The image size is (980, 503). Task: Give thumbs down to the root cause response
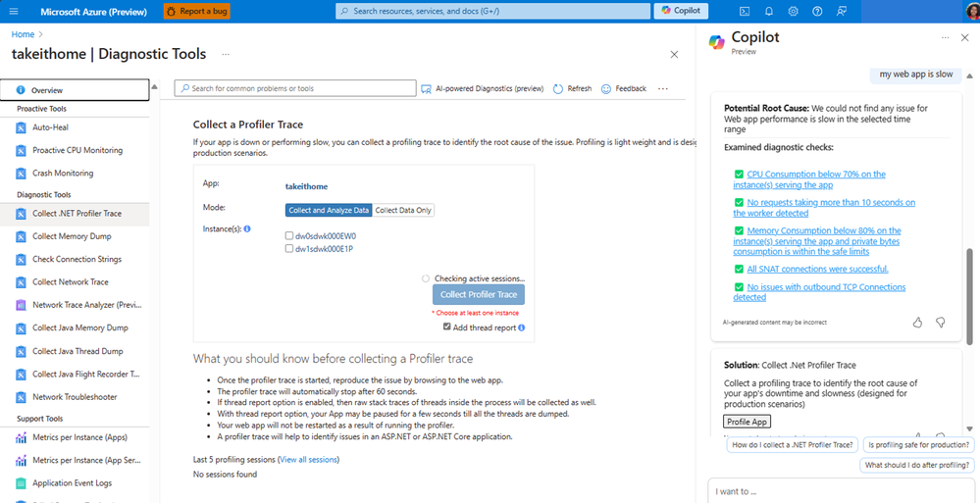(x=940, y=323)
